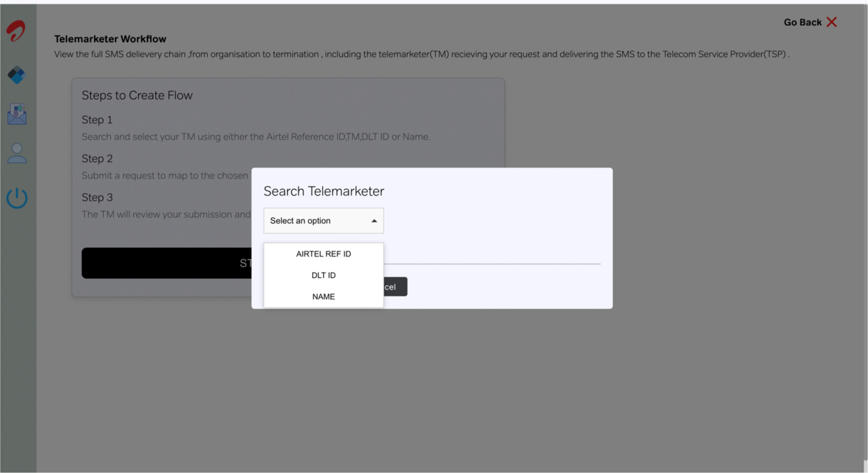Click the Airtel logo in sidebar
The image size is (868, 473).
click(x=16, y=31)
